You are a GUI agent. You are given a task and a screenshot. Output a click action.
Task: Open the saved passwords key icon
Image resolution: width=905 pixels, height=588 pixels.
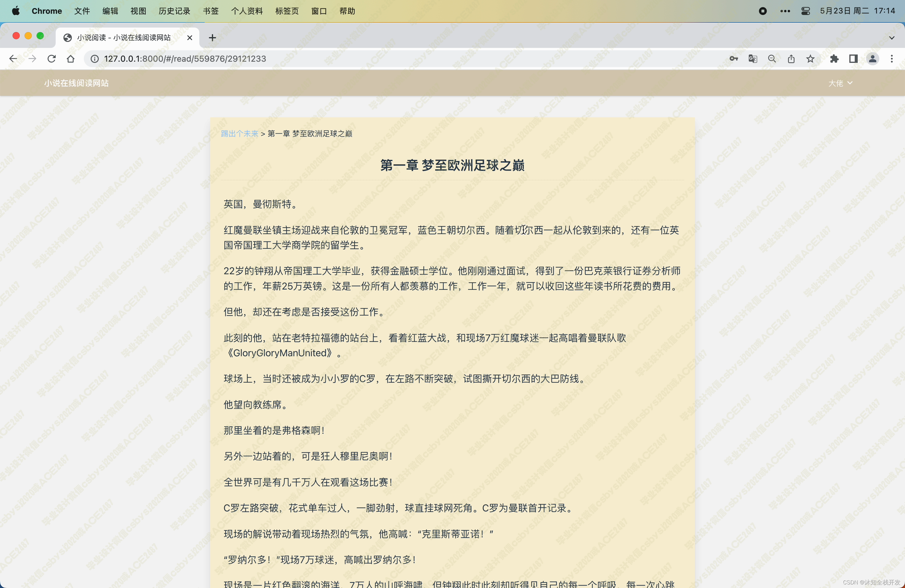[x=734, y=59]
